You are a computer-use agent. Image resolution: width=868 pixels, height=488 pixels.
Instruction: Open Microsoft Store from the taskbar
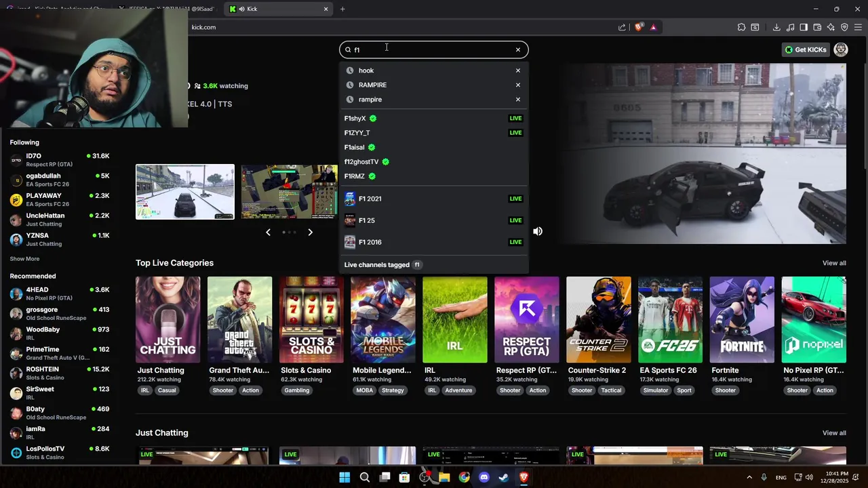[x=404, y=477]
